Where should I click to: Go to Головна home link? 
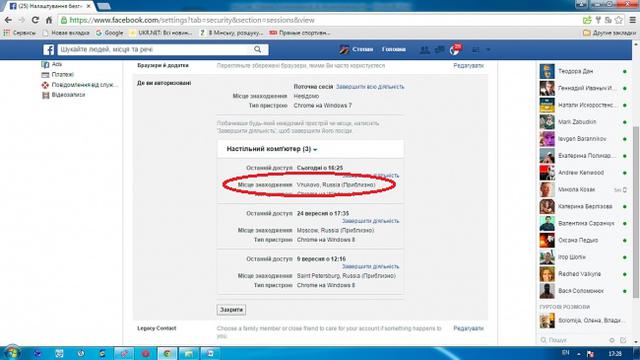point(393,49)
